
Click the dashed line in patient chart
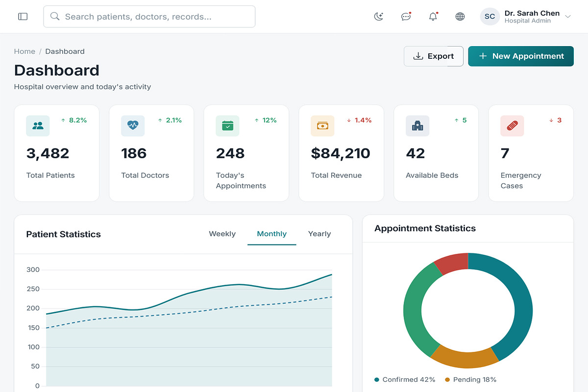189,313
